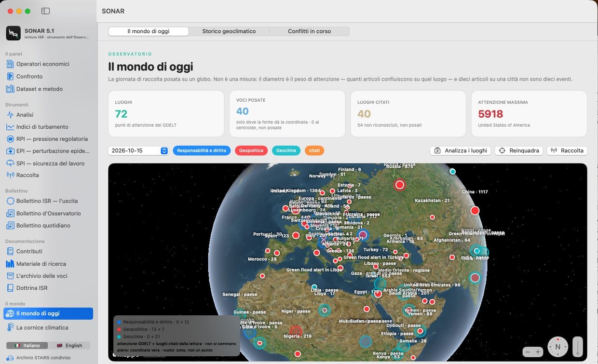The width and height of the screenshot is (598, 364).
Task: Open Dottrina ISR icon
Action: 10,288
